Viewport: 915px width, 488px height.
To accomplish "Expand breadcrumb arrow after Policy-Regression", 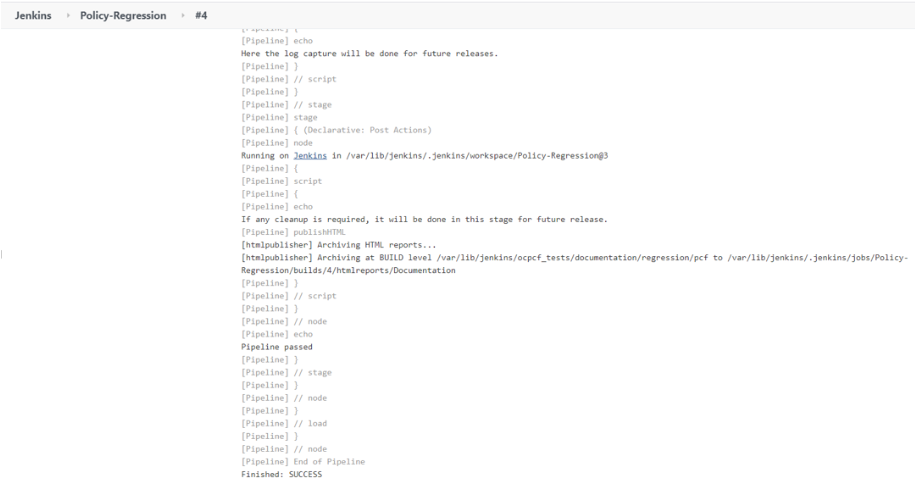I will point(182,16).
